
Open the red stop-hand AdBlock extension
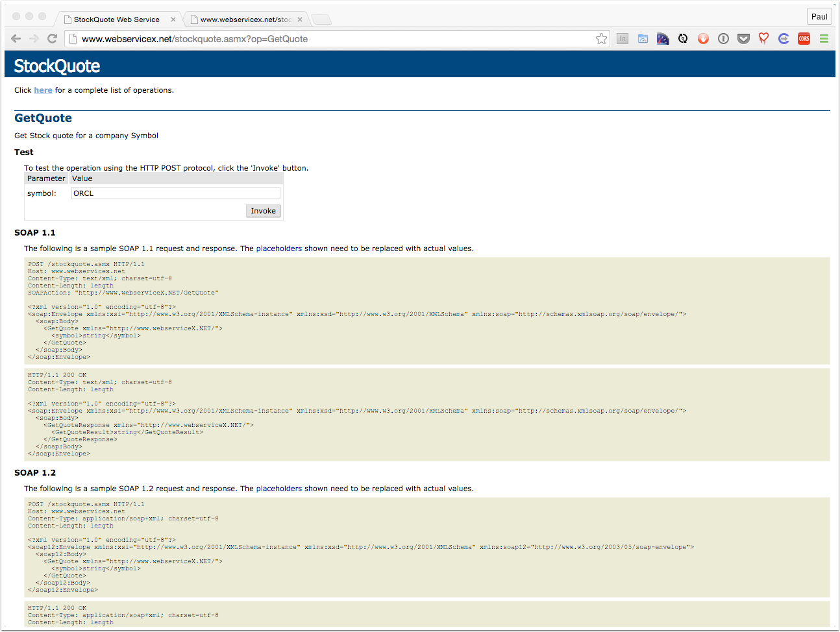pos(703,39)
